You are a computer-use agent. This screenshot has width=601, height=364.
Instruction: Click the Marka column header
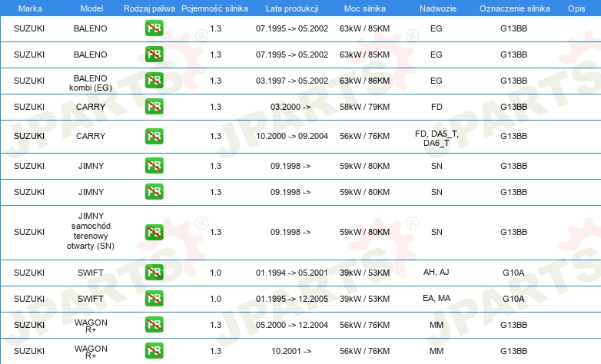click(x=30, y=8)
